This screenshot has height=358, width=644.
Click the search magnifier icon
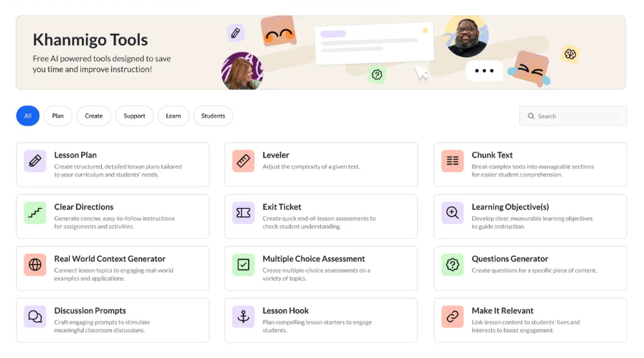(x=531, y=116)
